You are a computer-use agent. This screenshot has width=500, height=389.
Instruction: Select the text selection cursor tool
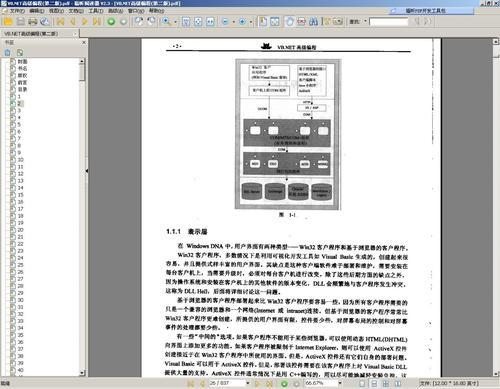click(326, 22)
